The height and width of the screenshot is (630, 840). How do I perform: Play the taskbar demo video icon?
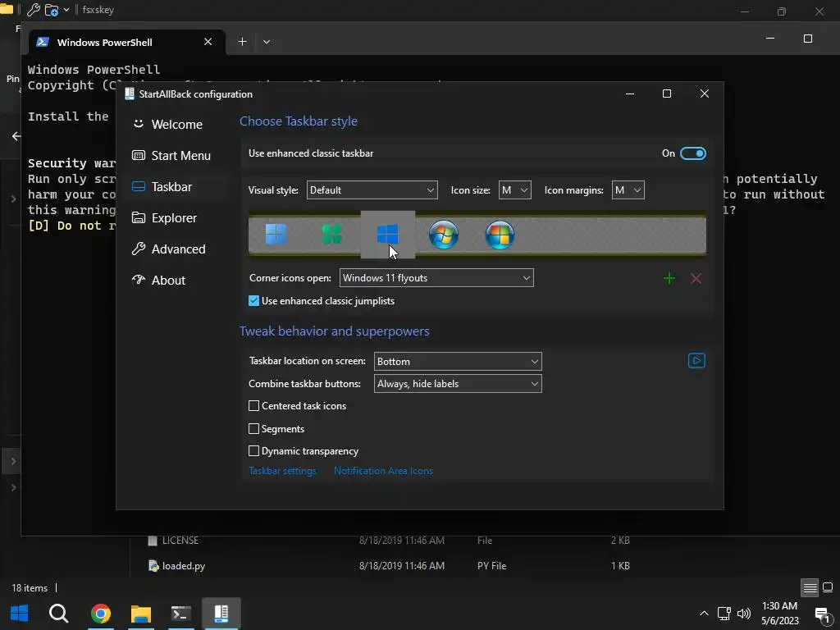[x=696, y=361]
